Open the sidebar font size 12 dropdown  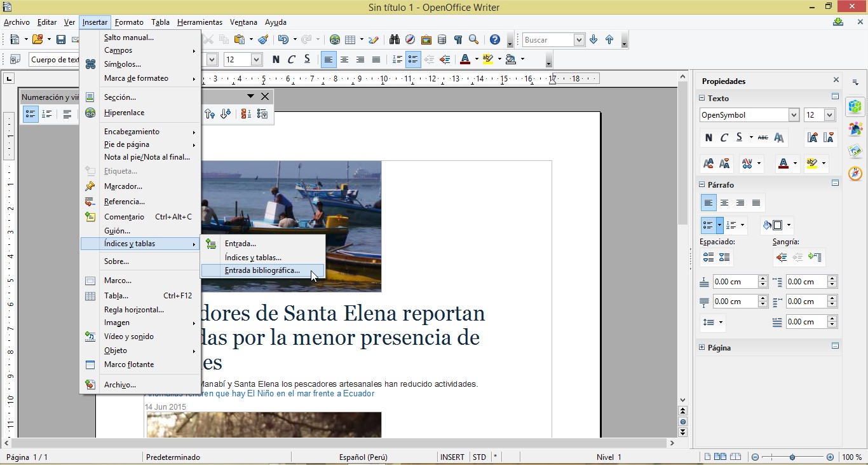pyautogui.click(x=829, y=115)
